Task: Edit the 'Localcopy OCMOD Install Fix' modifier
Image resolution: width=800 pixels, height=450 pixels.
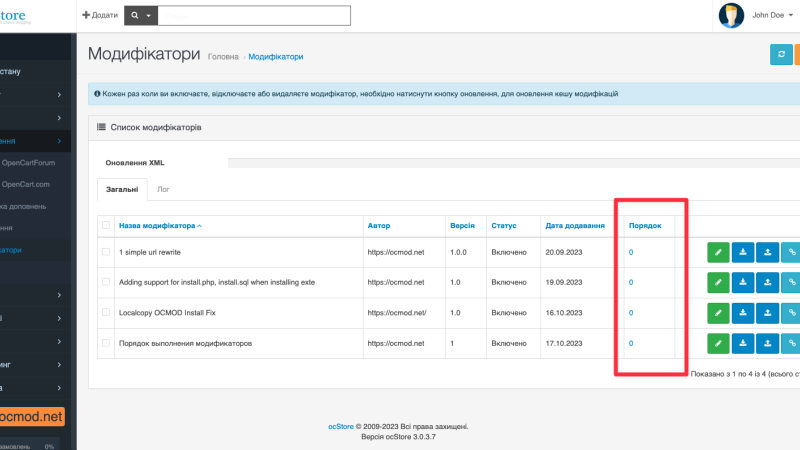Action: (x=718, y=313)
